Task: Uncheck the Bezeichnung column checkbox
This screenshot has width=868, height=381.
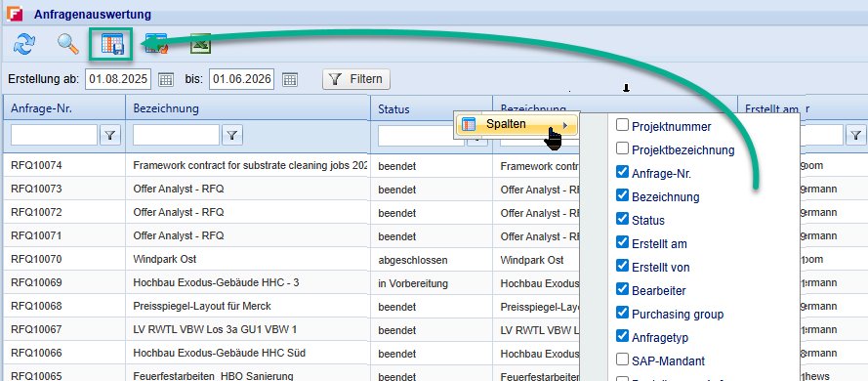Action: click(x=622, y=195)
